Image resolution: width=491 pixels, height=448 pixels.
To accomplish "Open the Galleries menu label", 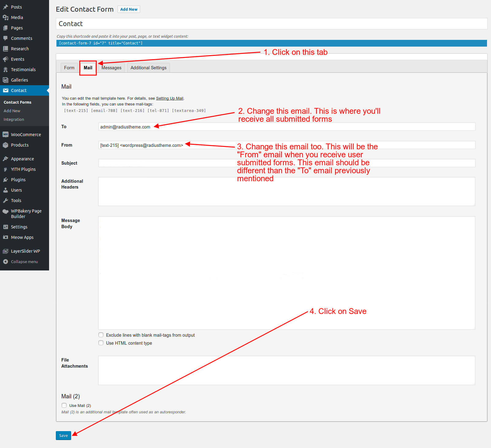I will pyautogui.click(x=19, y=80).
